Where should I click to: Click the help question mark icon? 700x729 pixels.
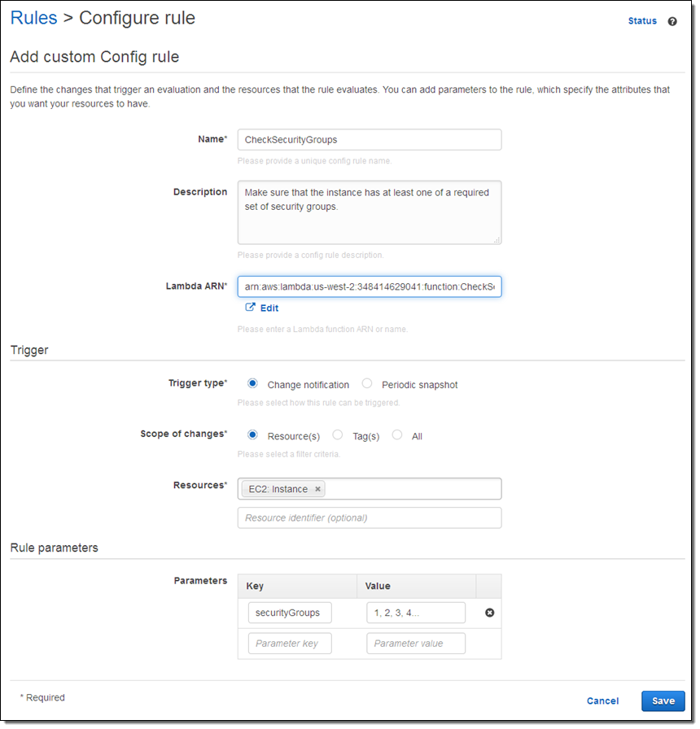672,22
